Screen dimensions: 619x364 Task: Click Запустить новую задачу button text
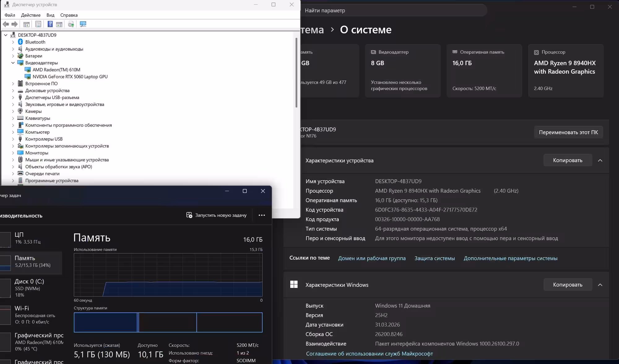tap(221, 215)
